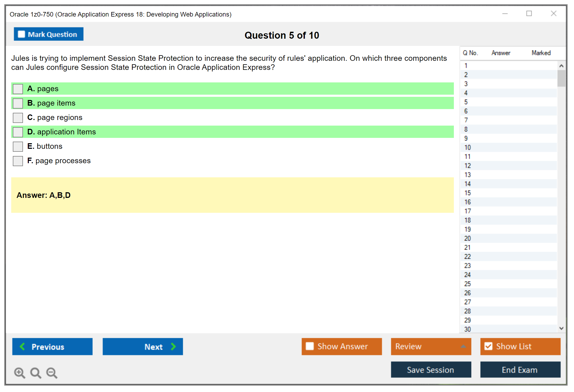Click the Marked column header
This screenshot has height=392, width=574.
click(x=541, y=53)
